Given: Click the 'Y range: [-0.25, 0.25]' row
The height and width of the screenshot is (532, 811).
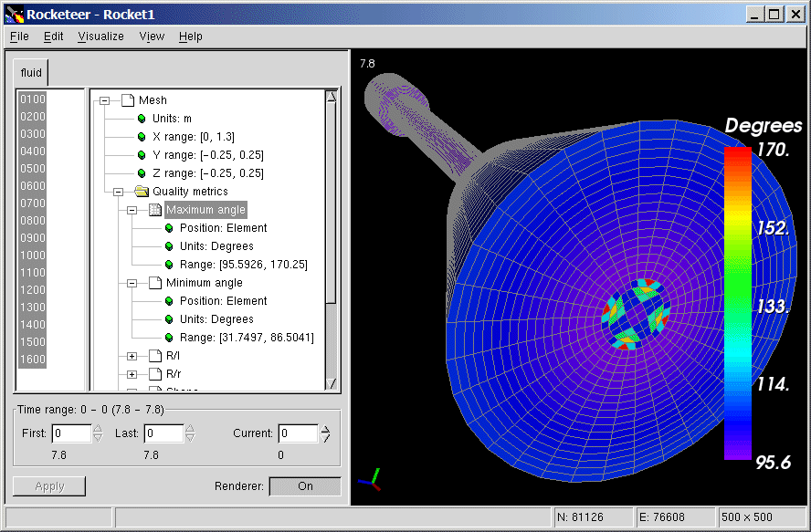Looking at the screenshot, I should tap(208, 155).
